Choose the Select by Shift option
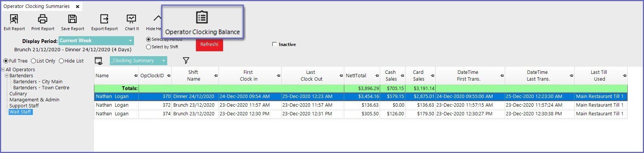The image size is (644, 153). (149, 47)
